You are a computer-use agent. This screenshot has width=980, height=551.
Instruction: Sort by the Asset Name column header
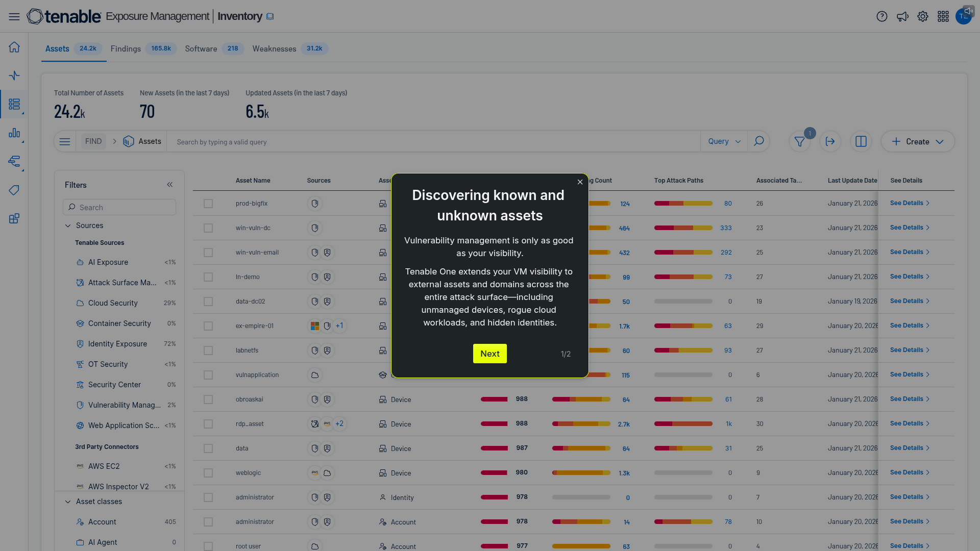coord(253,181)
